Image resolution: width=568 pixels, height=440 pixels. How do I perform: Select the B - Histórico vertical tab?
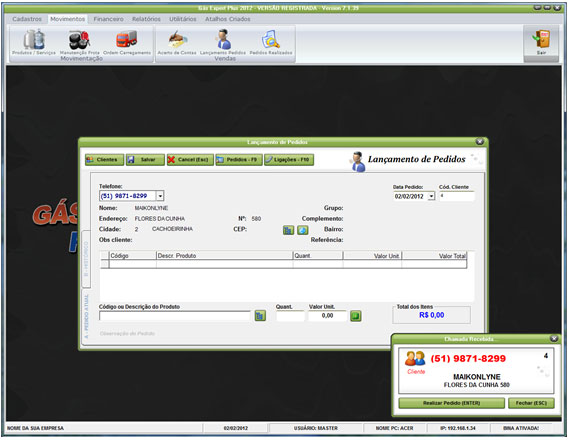pyautogui.click(x=86, y=259)
